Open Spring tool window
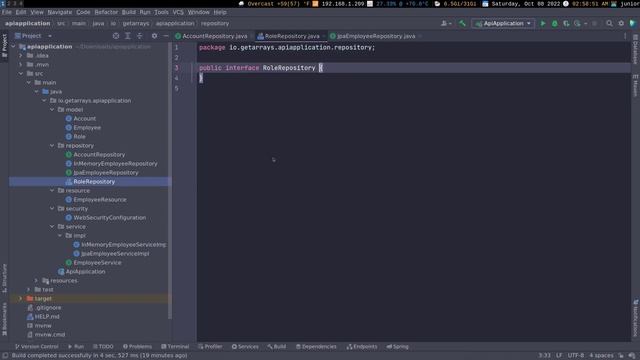 coord(397,347)
